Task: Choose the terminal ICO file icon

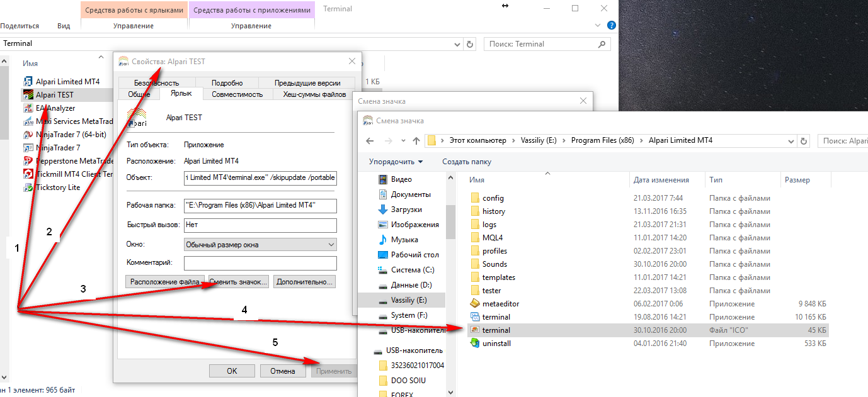Action: click(x=476, y=330)
